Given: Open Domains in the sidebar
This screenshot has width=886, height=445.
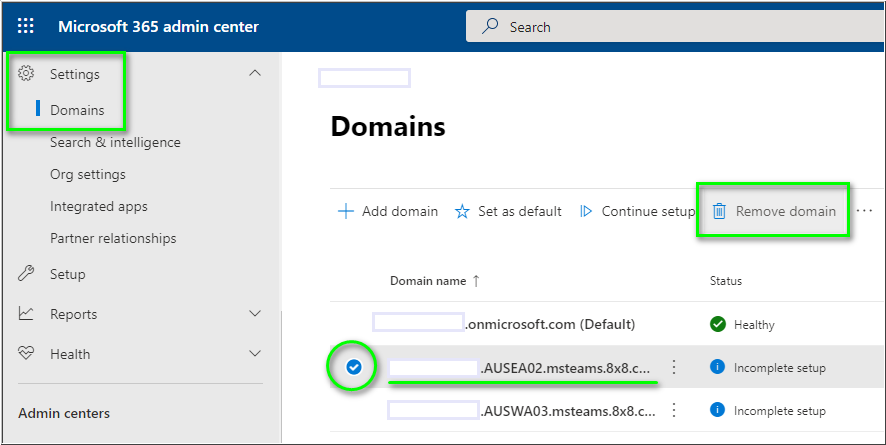Looking at the screenshot, I should click(x=77, y=110).
